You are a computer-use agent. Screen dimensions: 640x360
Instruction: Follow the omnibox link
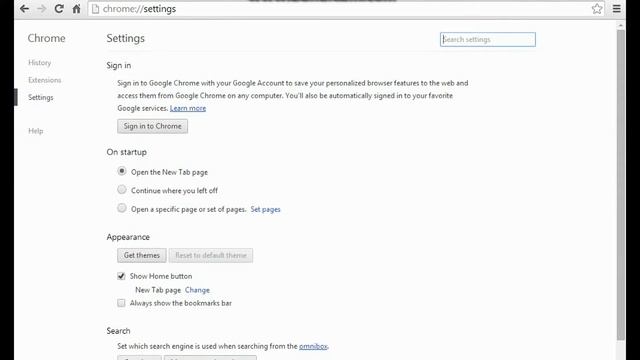pos(313,346)
